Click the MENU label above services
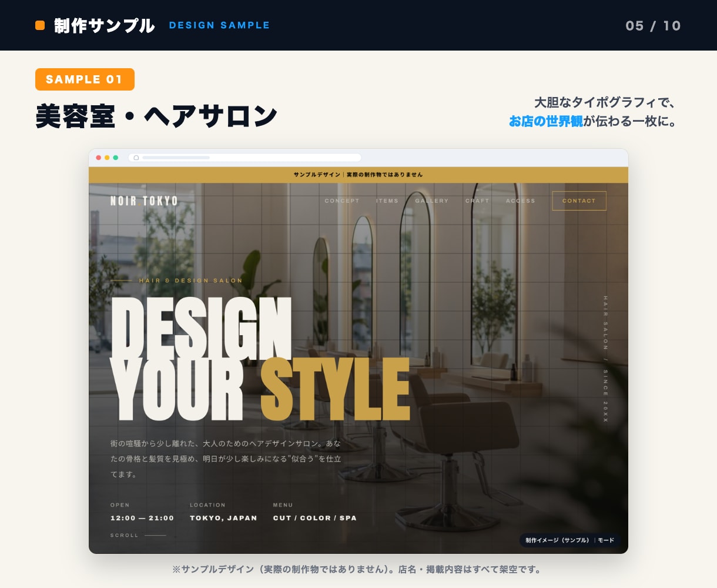The height and width of the screenshot is (588, 717). pos(283,505)
